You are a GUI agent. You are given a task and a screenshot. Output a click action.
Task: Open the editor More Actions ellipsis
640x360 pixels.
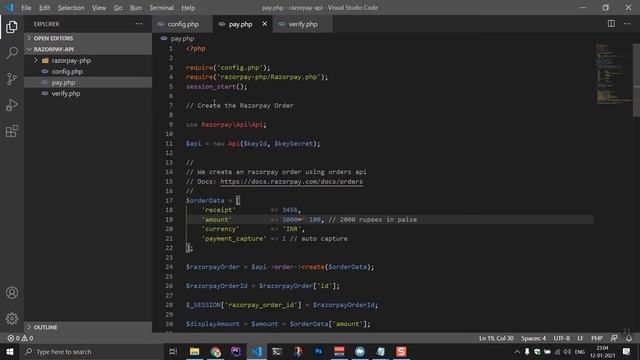click(x=627, y=24)
